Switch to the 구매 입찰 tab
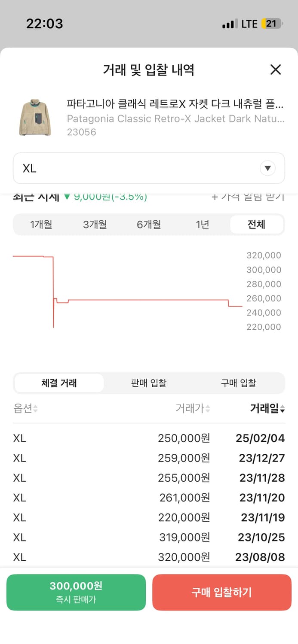 tap(239, 383)
